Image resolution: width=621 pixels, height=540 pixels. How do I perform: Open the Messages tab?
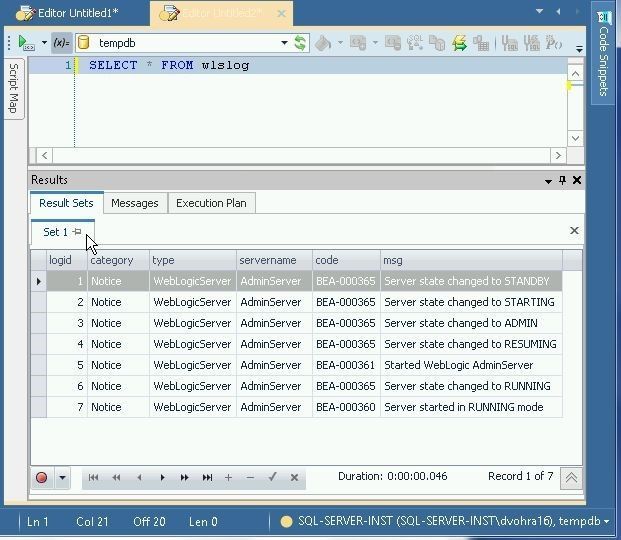(x=134, y=203)
